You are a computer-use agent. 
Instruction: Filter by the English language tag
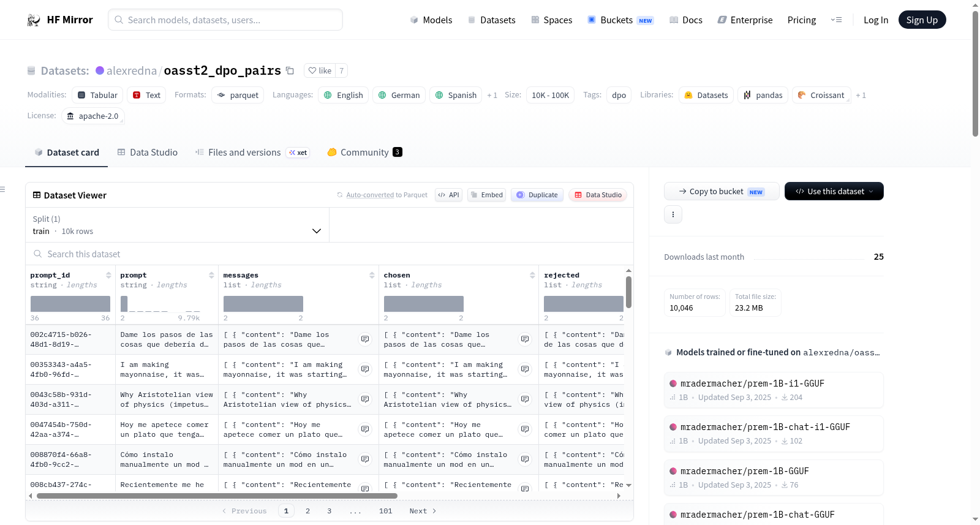343,95
